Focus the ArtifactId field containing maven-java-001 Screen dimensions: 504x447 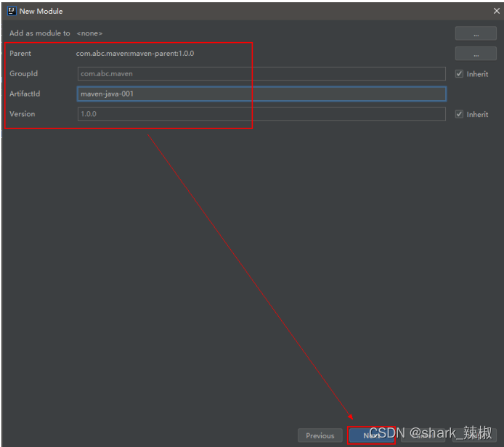261,94
